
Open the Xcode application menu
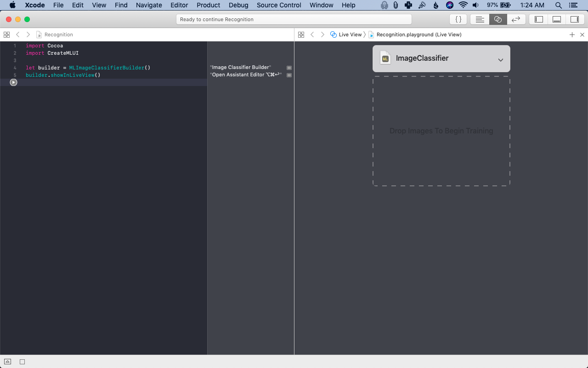tap(35, 5)
